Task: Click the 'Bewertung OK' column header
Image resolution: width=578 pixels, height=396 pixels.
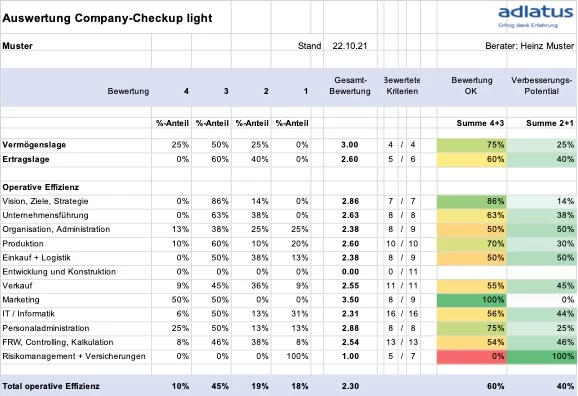Action: pos(471,86)
